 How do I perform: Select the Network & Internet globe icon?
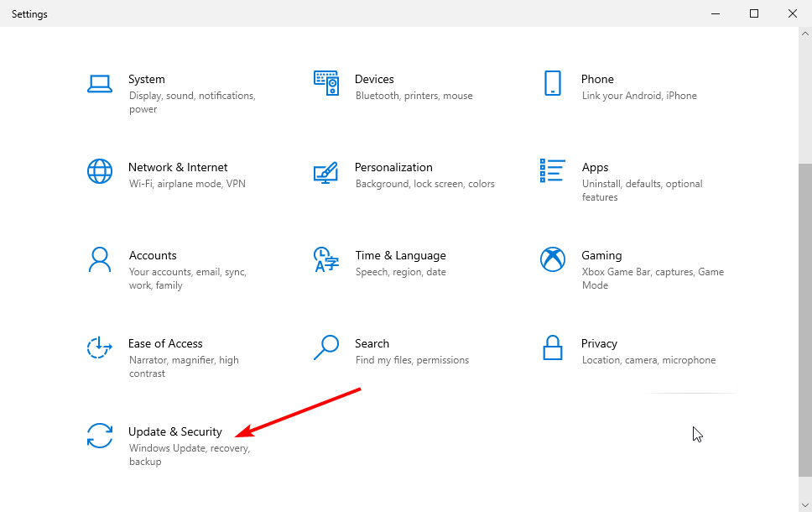pyautogui.click(x=100, y=171)
